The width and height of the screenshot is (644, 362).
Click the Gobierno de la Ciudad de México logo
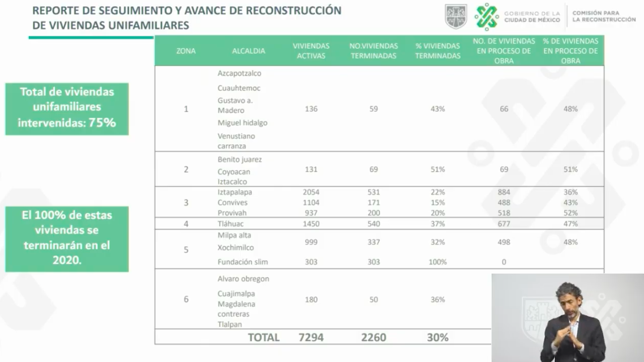[x=531, y=16]
